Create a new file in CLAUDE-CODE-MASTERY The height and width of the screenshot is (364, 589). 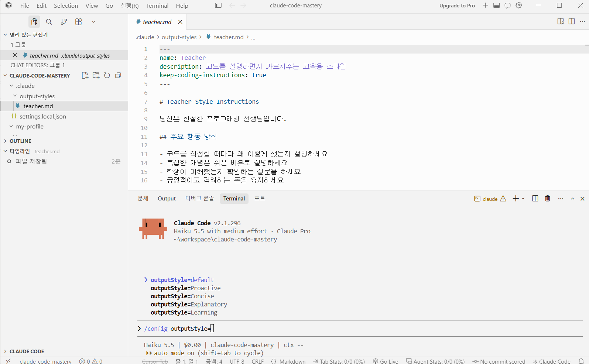pos(85,75)
